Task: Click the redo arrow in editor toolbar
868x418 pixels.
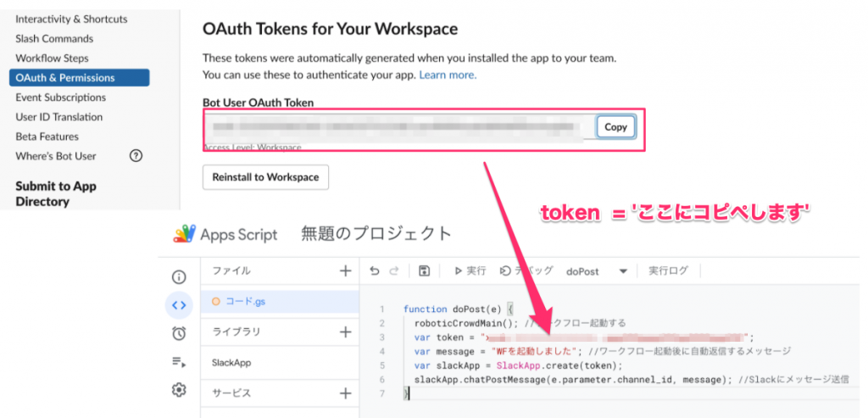Action: (394, 270)
